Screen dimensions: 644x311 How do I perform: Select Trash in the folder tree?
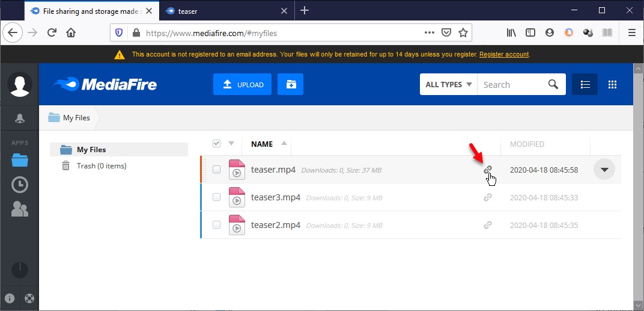(101, 166)
